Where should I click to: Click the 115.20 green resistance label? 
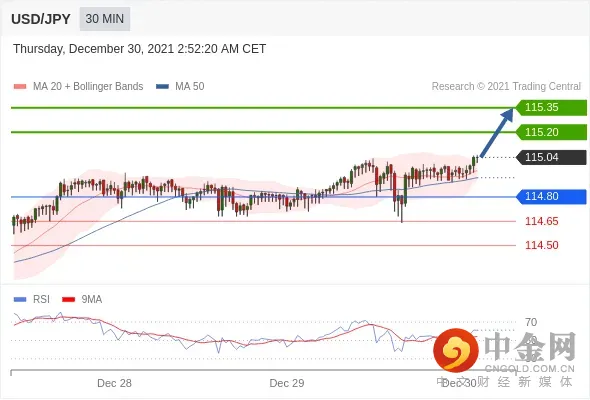551,132
